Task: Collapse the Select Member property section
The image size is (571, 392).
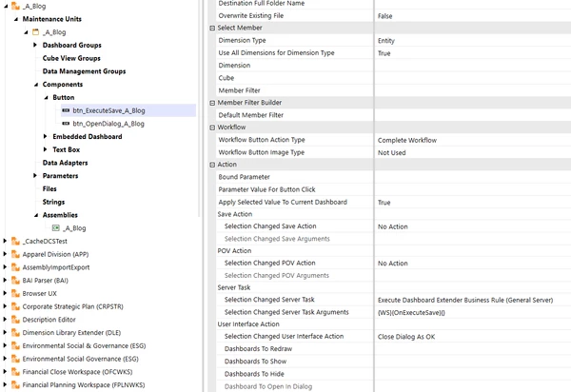Action: (212, 28)
